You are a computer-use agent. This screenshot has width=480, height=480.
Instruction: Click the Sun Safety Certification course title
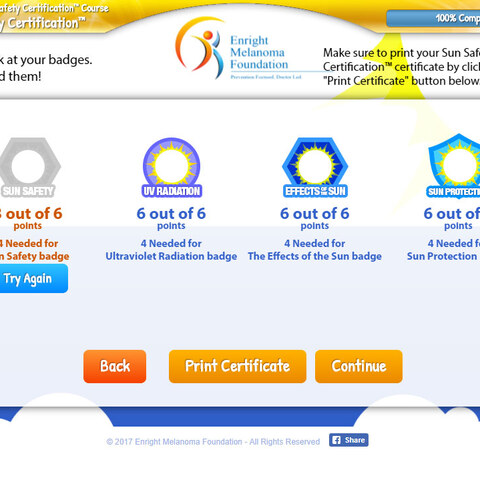[53, 16]
